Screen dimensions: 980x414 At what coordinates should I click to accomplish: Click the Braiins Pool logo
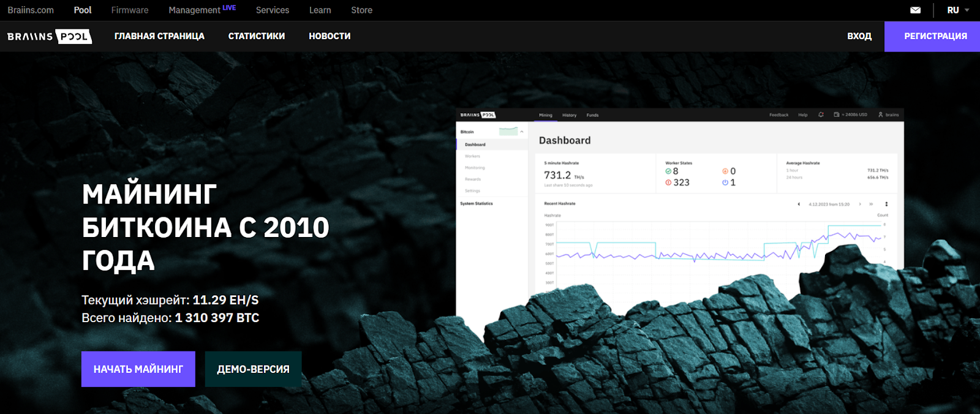click(x=50, y=36)
